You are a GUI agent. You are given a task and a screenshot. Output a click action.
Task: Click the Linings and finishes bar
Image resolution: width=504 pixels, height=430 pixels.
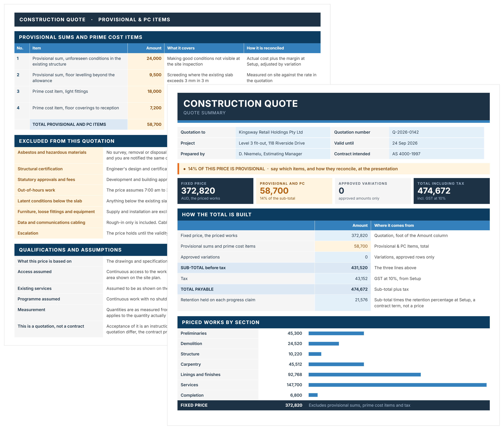365,375
